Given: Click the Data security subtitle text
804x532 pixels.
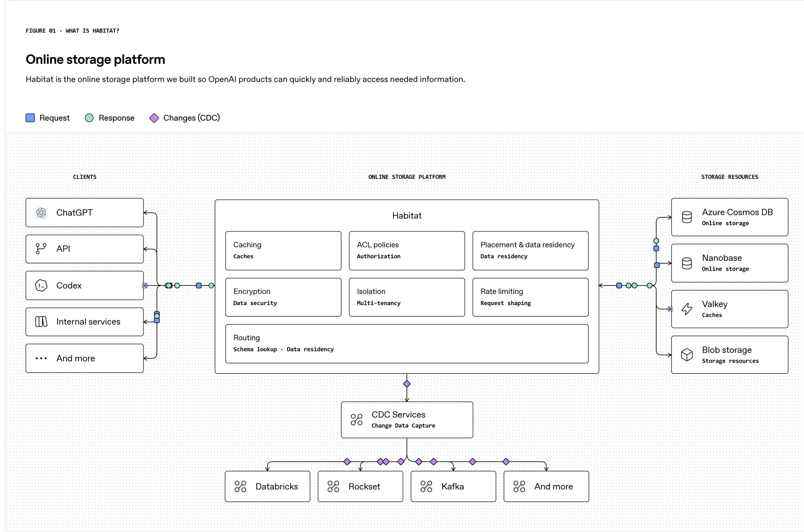Looking at the screenshot, I should click(255, 303).
